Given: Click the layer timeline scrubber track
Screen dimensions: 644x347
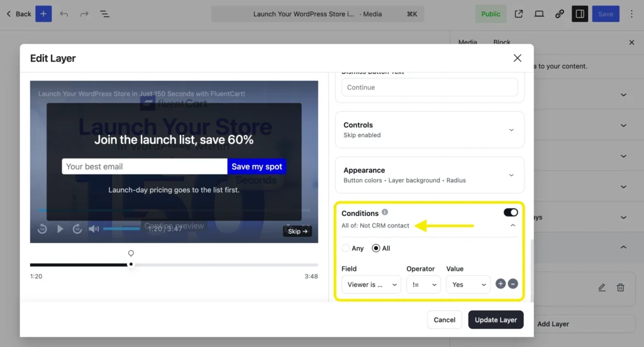Looking at the screenshot, I should coord(174,265).
